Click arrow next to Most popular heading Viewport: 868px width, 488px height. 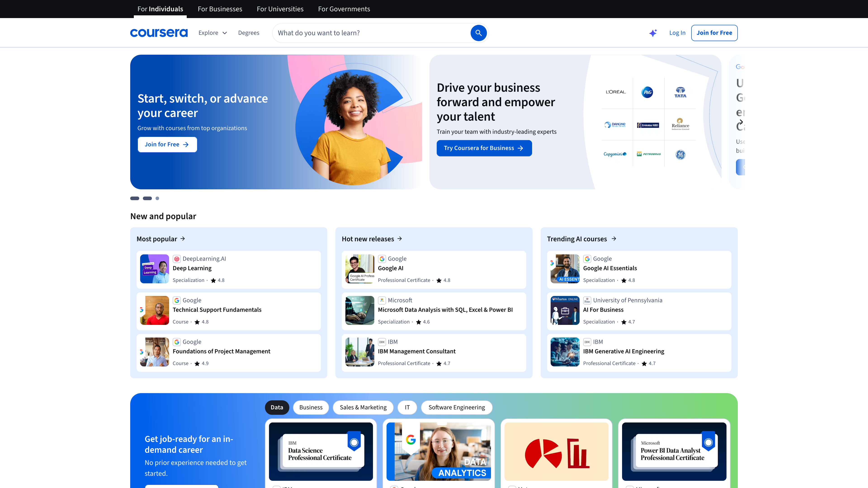coord(183,239)
